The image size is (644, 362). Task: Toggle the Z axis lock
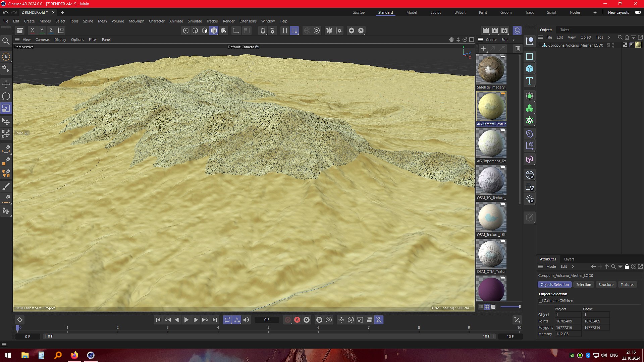(x=51, y=31)
